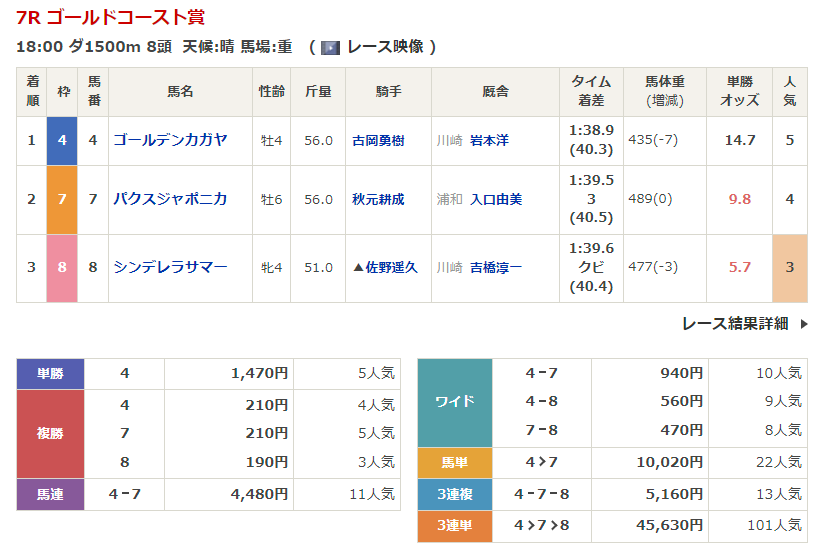
Task: Click the ワイド payout label
Action: point(454,402)
